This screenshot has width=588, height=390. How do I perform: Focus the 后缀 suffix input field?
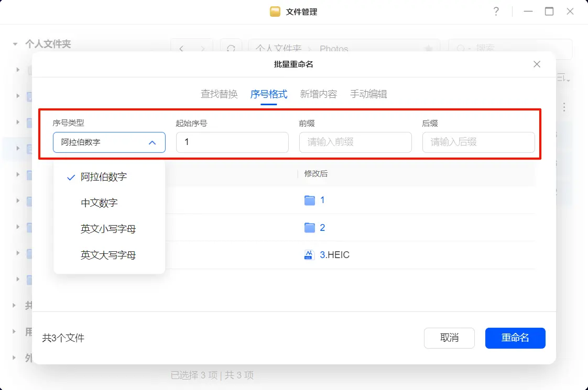click(x=478, y=142)
